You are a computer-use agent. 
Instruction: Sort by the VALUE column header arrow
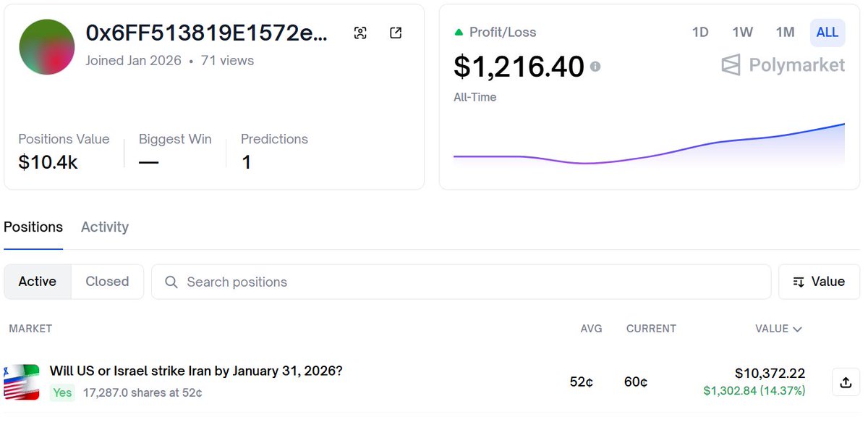[797, 329]
